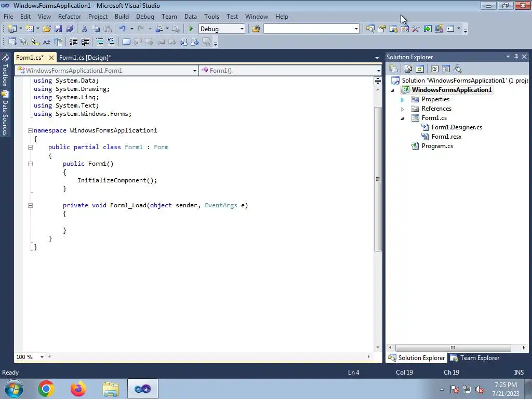Click the Solution Explorer properties icon
532x399 pixels.
[x=393, y=69]
